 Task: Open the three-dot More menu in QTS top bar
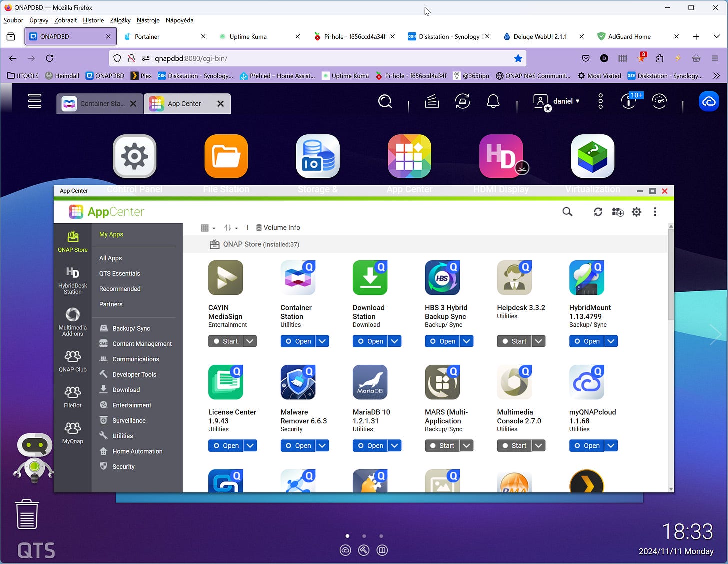pyautogui.click(x=600, y=101)
